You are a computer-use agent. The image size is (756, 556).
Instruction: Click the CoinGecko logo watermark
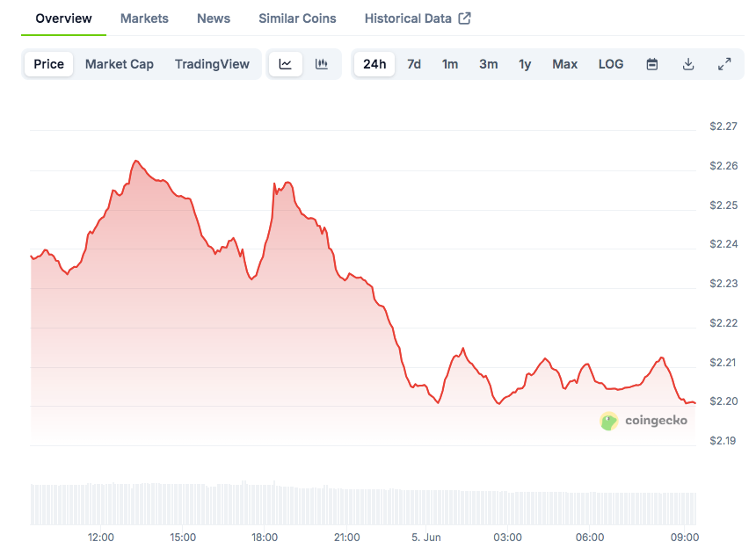click(x=644, y=421)
